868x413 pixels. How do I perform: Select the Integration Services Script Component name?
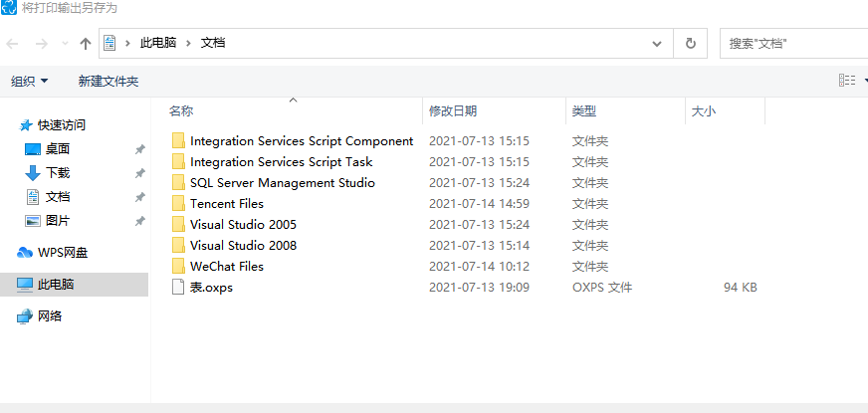302,141
